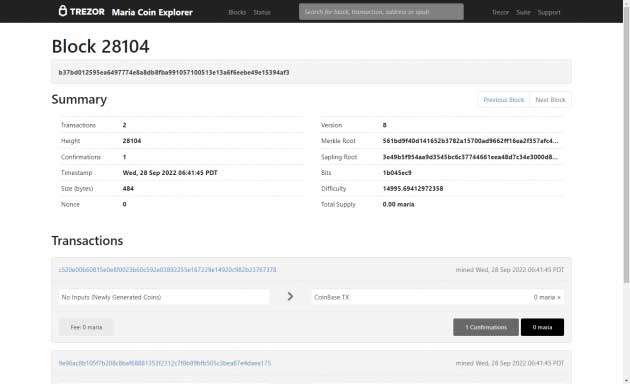630x384 pixels.
Task: Open Maria Coin Explorer home title
Action: pyautogui.click(x=152, y=12)
